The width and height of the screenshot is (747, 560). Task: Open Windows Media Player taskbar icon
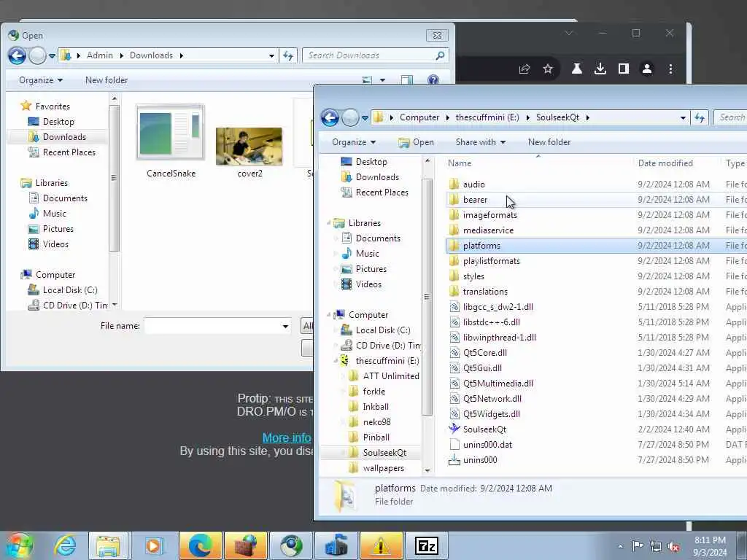pyautogui.click(x=153, y=545)
